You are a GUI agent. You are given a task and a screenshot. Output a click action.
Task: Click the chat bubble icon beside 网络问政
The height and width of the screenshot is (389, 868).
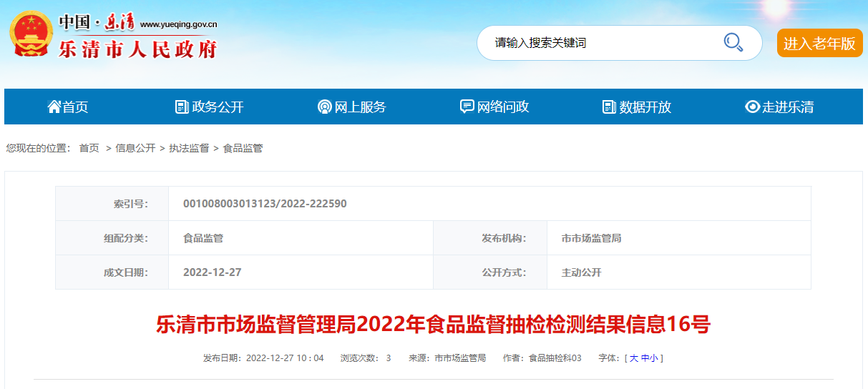(x=467, y=107)
